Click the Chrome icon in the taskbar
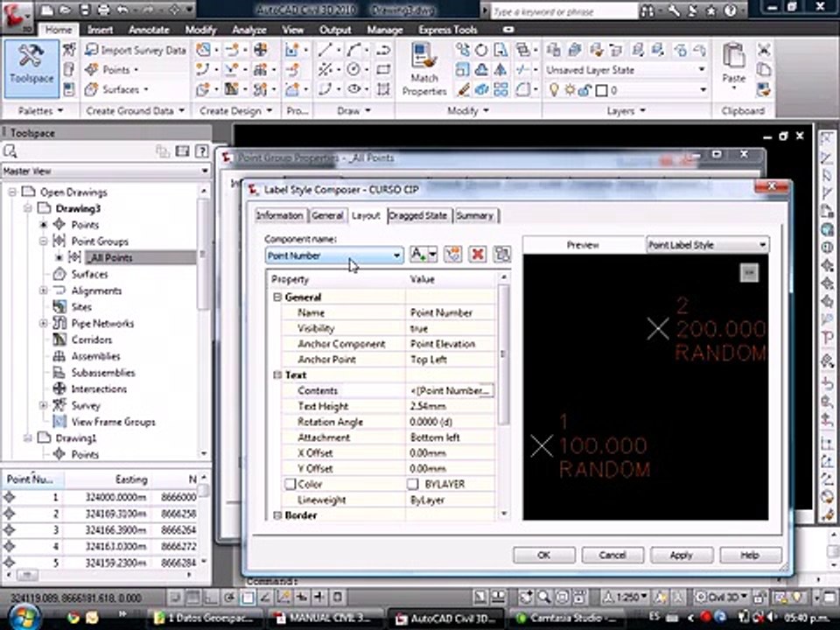 [73, 618]
